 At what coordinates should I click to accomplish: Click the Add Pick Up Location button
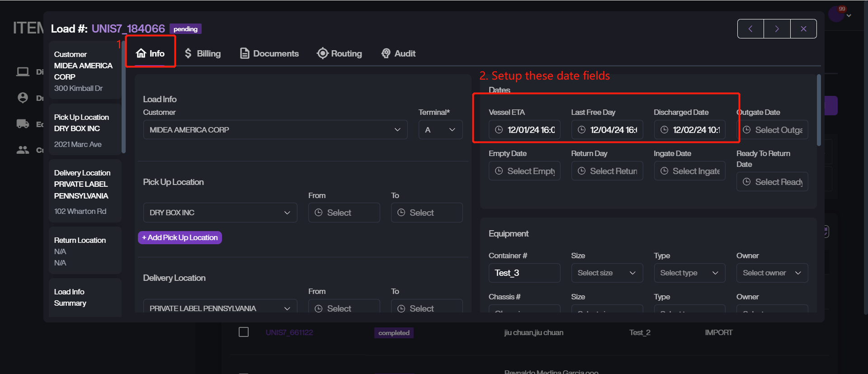179,237
